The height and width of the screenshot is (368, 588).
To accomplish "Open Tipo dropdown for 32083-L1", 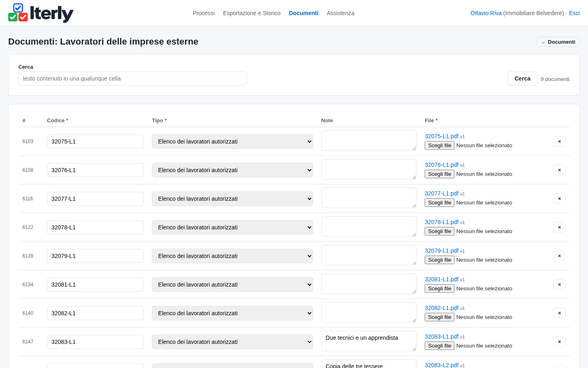I will (232, 342).
